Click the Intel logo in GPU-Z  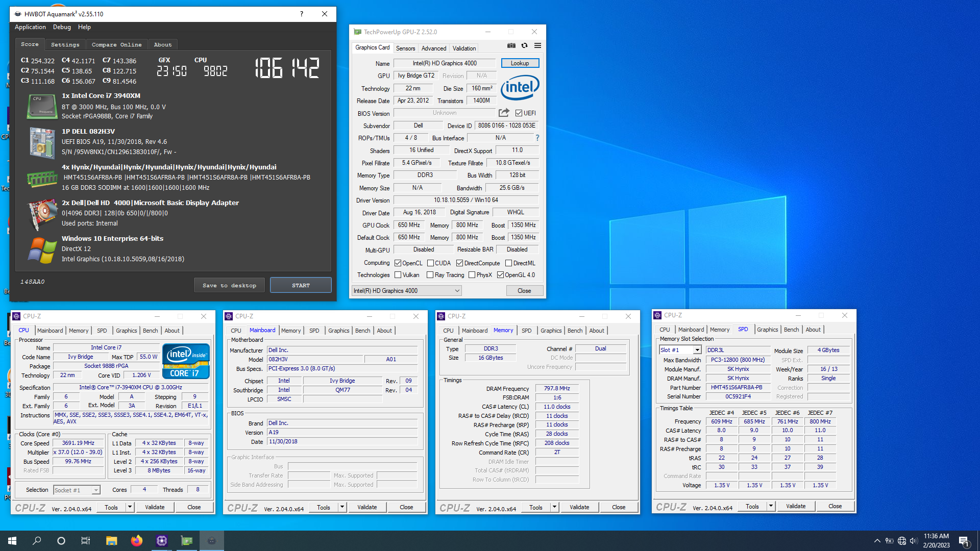pyautogui.click(x=520, y=88)
